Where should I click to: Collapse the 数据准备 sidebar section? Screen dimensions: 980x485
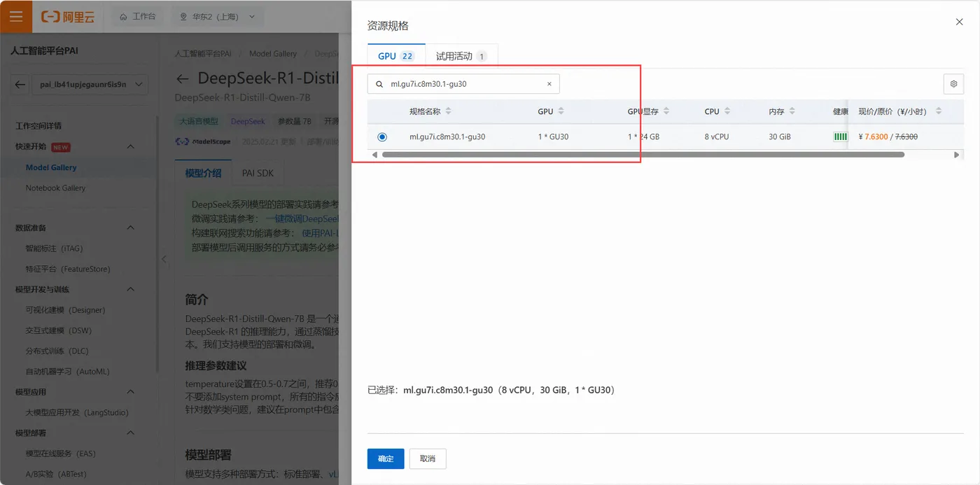(131, 228)
